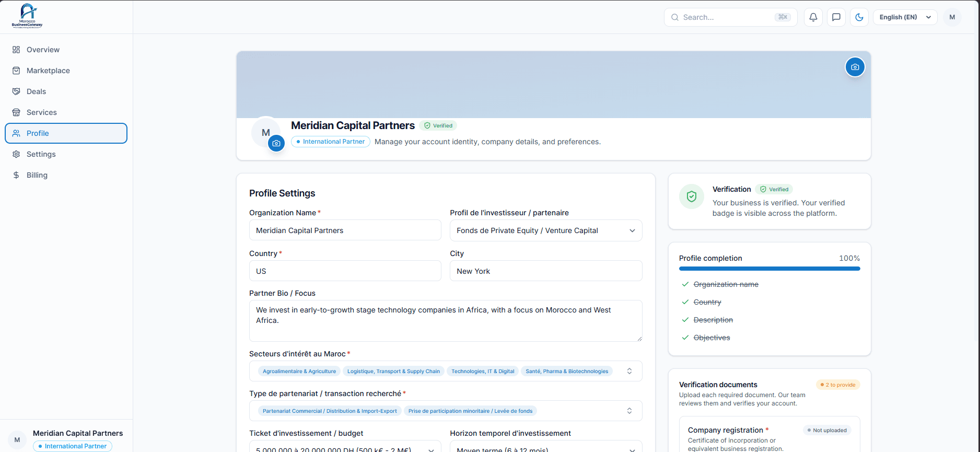Click the Technologies, IT & Digital tag
Image resolution: width=980 pixels, height=452 pixels.
tap(483, 371)
